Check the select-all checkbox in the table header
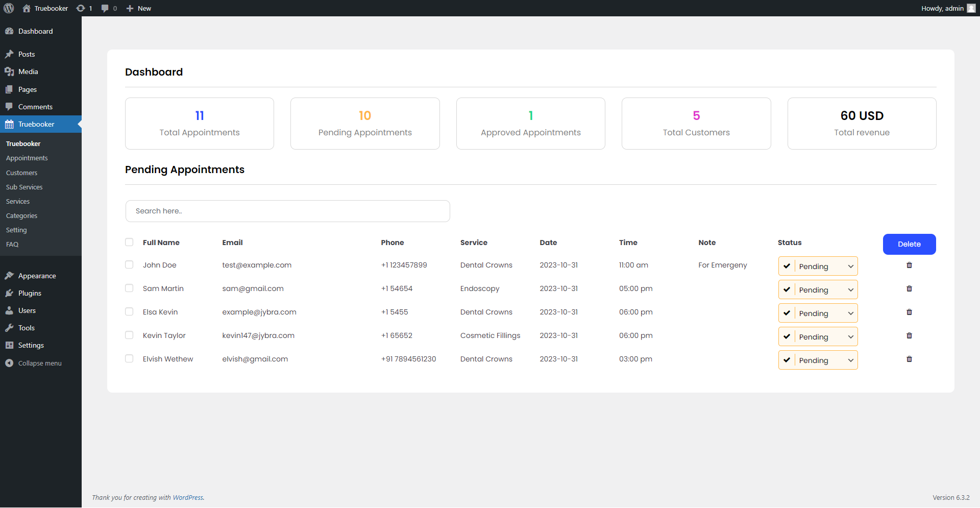 coord(129,242)
